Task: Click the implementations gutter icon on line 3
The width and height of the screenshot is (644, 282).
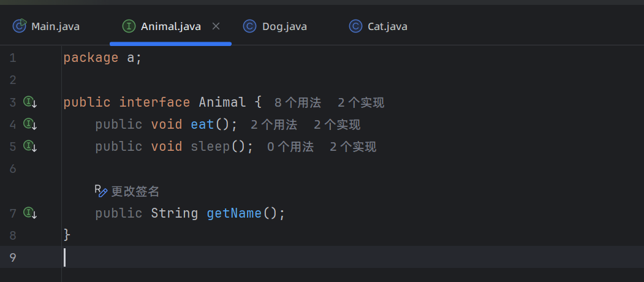Action: (x=29, y=102)
